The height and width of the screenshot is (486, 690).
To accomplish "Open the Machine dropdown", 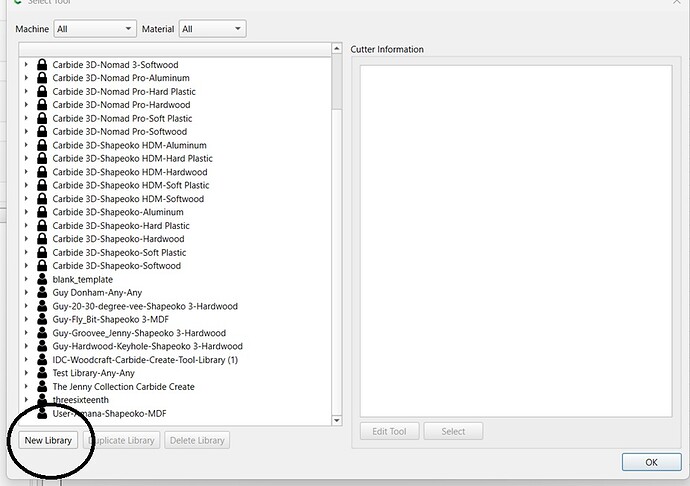I will (95, 29).
